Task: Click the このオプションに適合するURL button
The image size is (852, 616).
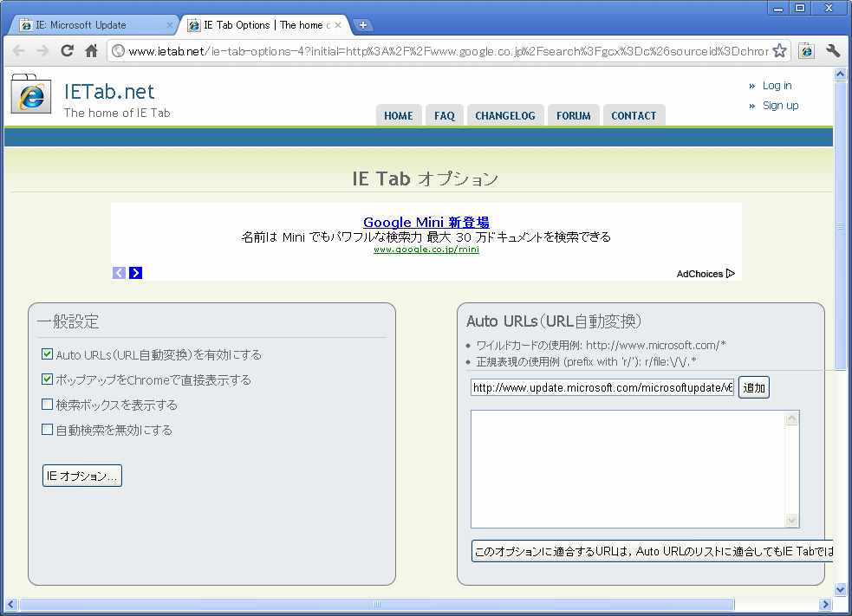Action: [x=652, y=551]
